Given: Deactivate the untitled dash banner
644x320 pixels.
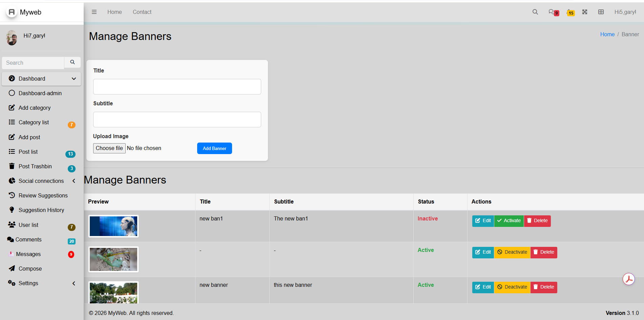Looking at the screenshot, I should click(512, 252).
